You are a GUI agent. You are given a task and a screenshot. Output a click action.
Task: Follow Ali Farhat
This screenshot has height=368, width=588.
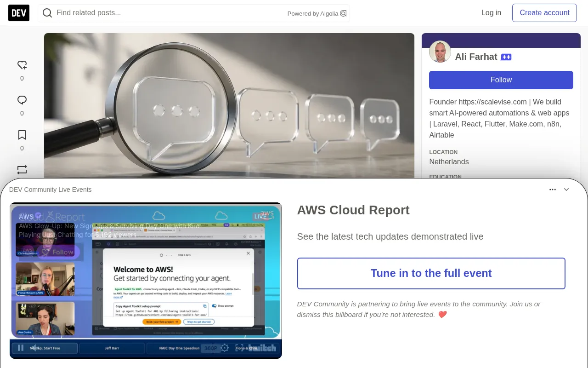(501, 80)
